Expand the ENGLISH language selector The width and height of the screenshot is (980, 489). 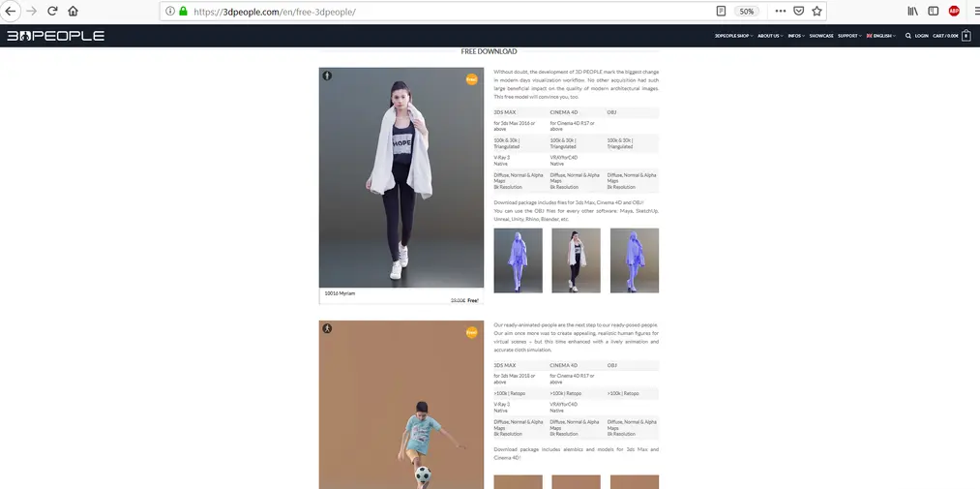(881, 36)
